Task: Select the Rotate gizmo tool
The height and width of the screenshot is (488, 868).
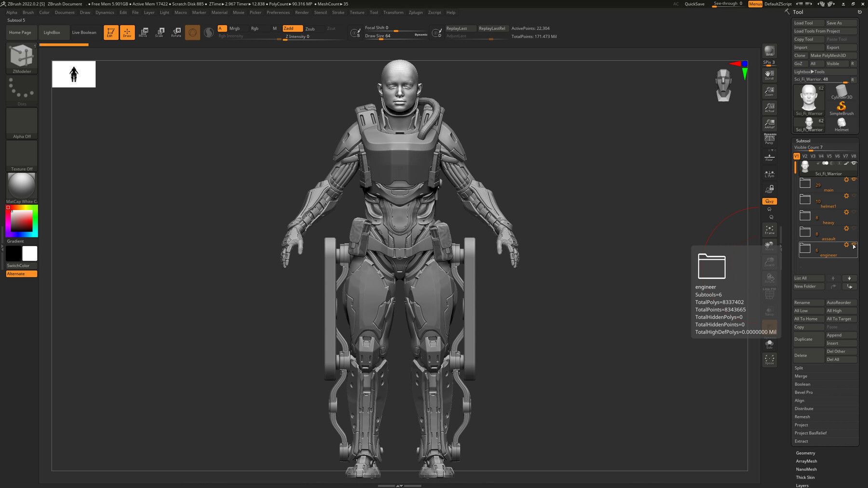Action: pyautogui.click(x=176, y=32)
